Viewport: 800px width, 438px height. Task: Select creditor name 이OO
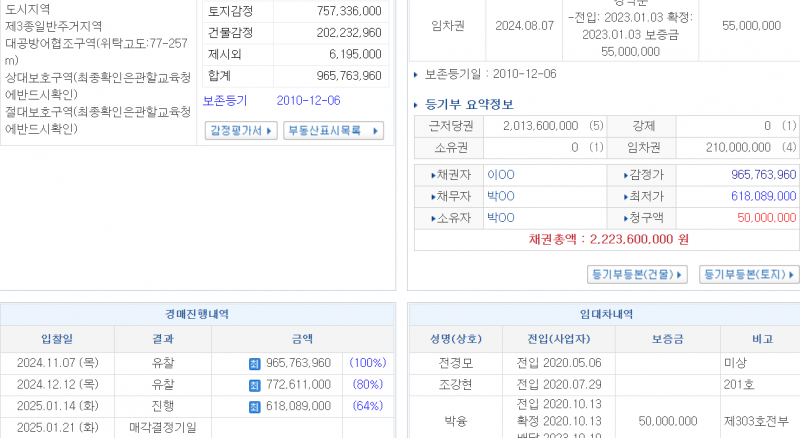pos(500,174)
